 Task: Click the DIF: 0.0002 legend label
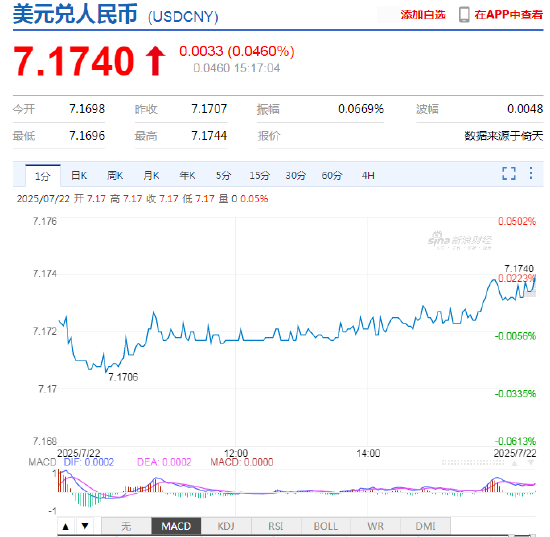[89, 462]
